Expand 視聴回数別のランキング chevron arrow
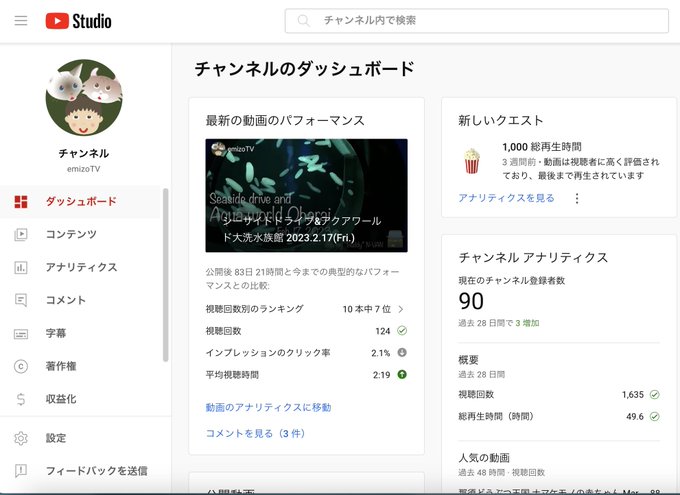Viewport: 680px width, 495px height. point(401,309)
